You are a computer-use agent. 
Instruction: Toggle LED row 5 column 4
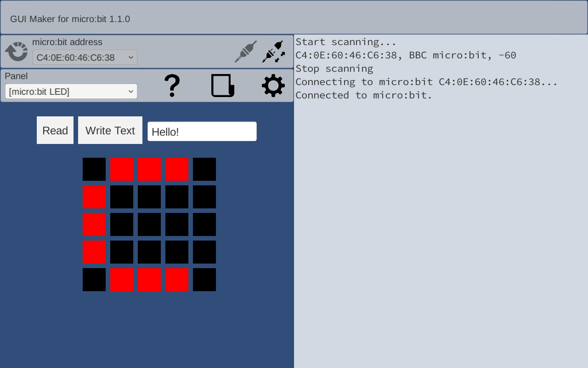pos(177,280)
